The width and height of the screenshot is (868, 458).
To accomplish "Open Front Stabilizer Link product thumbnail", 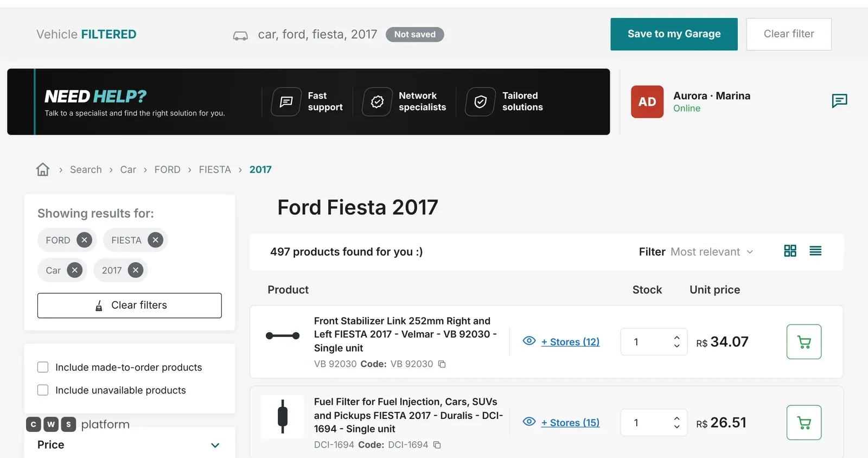I will pyautogui.click(x=283, y=336).
